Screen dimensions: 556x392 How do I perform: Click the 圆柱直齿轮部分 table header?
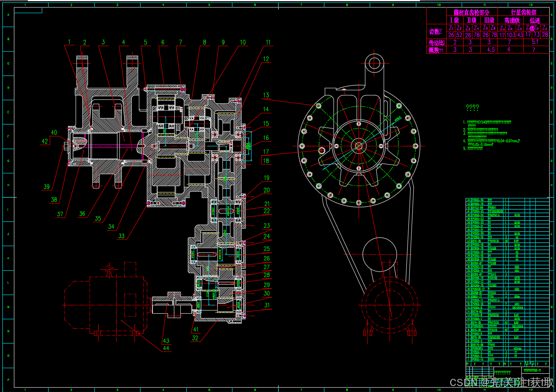coord(472,12)
